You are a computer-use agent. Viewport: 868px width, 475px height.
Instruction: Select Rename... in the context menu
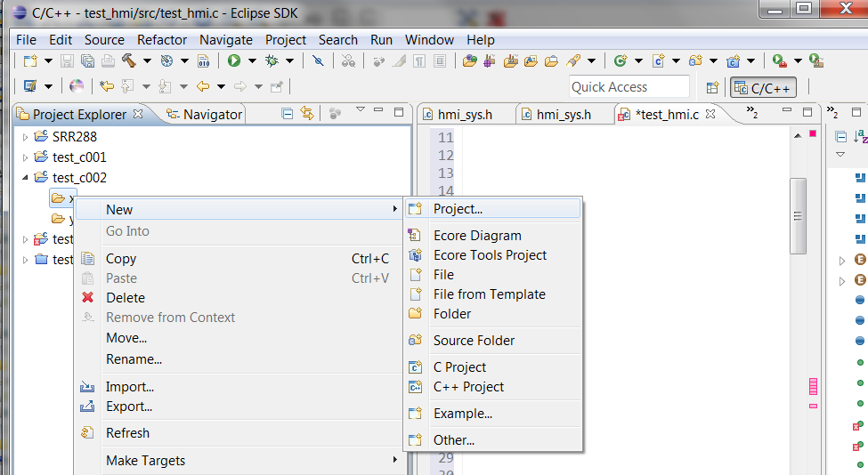point(239,359)
